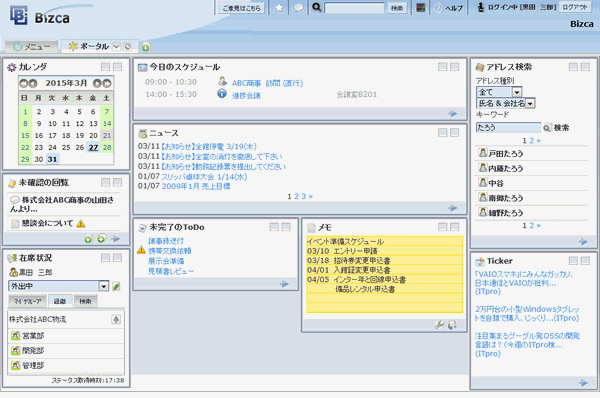600x398 pixels.
Task: Open the 外出中 status dropdown
Action: pos(59,286)
